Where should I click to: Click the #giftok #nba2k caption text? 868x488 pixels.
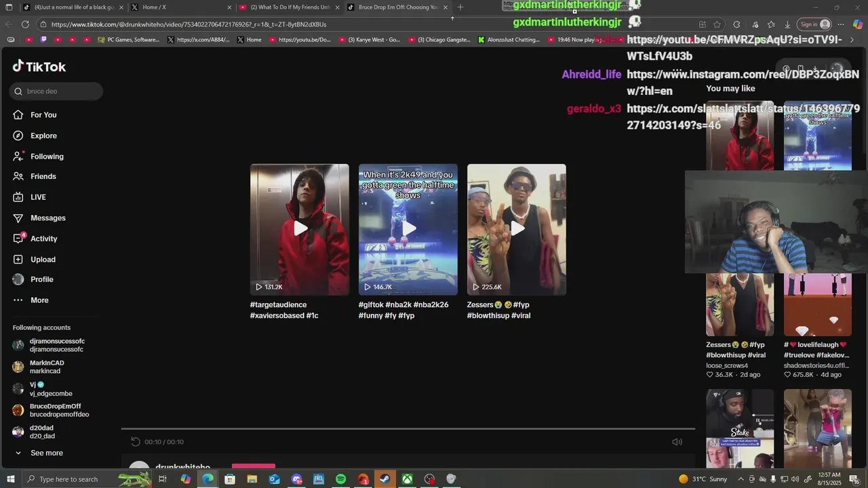[403, 310]
